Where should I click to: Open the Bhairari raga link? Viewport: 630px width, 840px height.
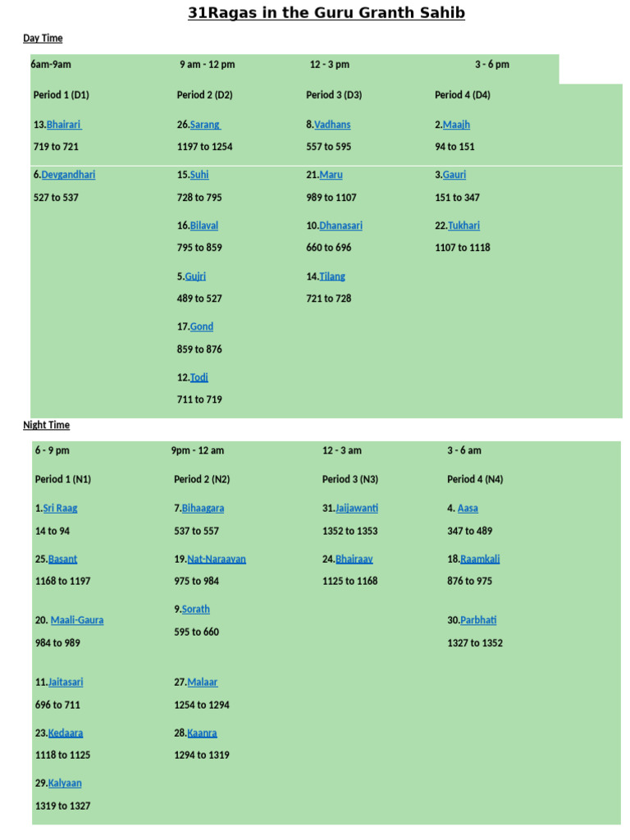[x=63, y=125]
